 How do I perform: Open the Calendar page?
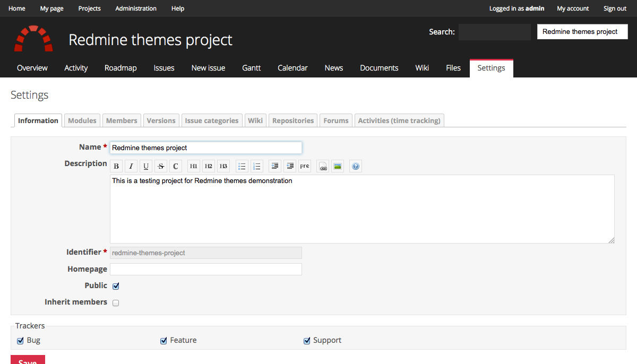tap(292, 68)
